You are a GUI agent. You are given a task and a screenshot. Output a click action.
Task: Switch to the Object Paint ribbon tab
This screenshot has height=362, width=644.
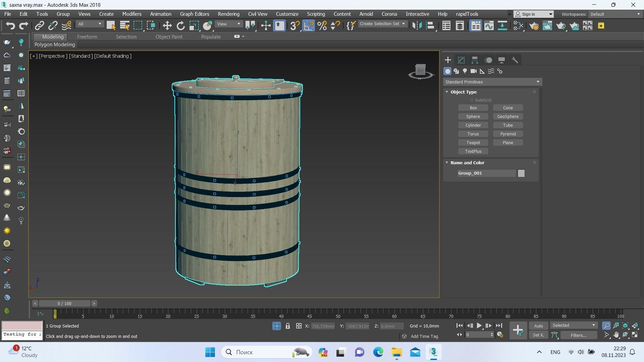(169, 37)
